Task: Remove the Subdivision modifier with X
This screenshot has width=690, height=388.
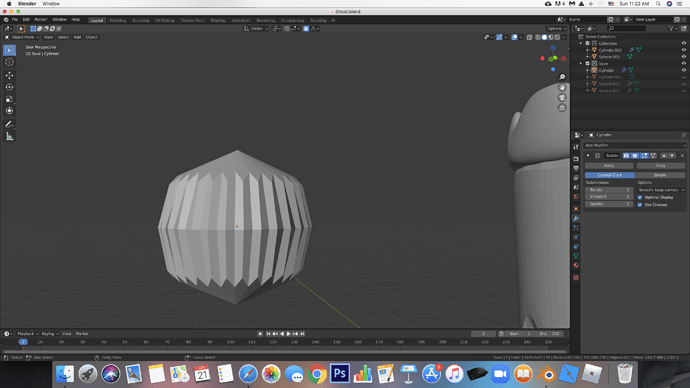Action: (x=682, y=156)
